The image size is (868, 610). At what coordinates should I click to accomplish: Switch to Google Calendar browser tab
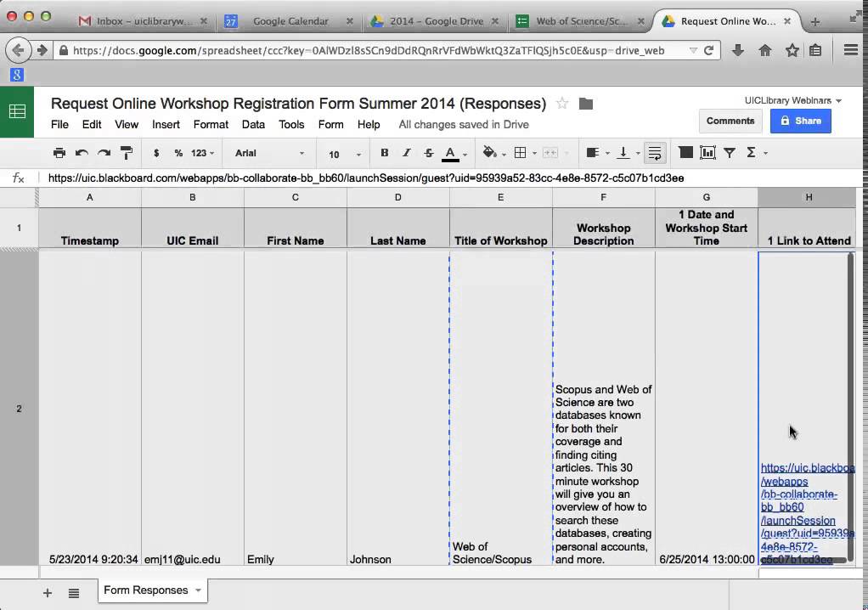click(290, 21)
